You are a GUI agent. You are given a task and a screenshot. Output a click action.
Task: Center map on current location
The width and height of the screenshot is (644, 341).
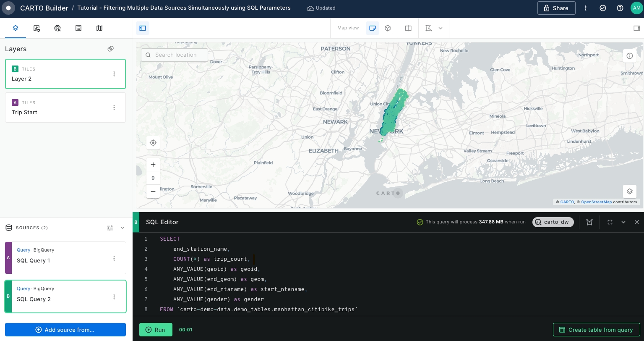[153, 143]
